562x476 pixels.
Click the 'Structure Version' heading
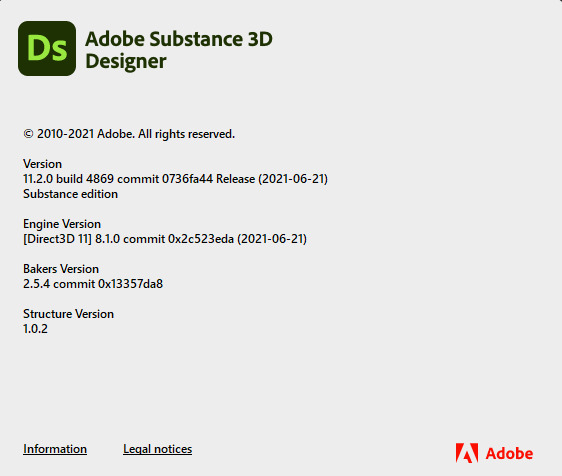point(68,314)
